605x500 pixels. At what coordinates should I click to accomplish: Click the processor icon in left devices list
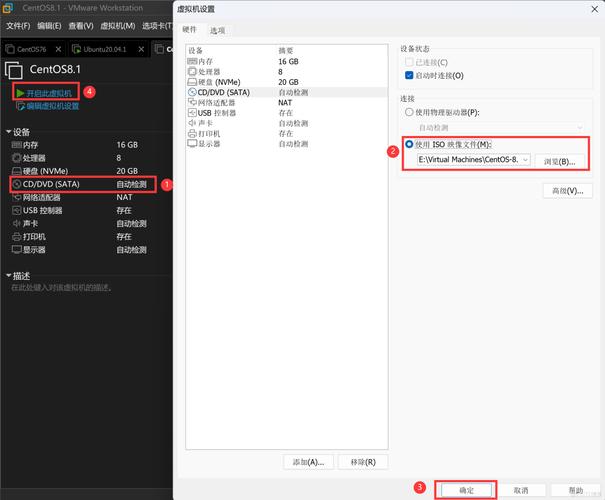16,158
